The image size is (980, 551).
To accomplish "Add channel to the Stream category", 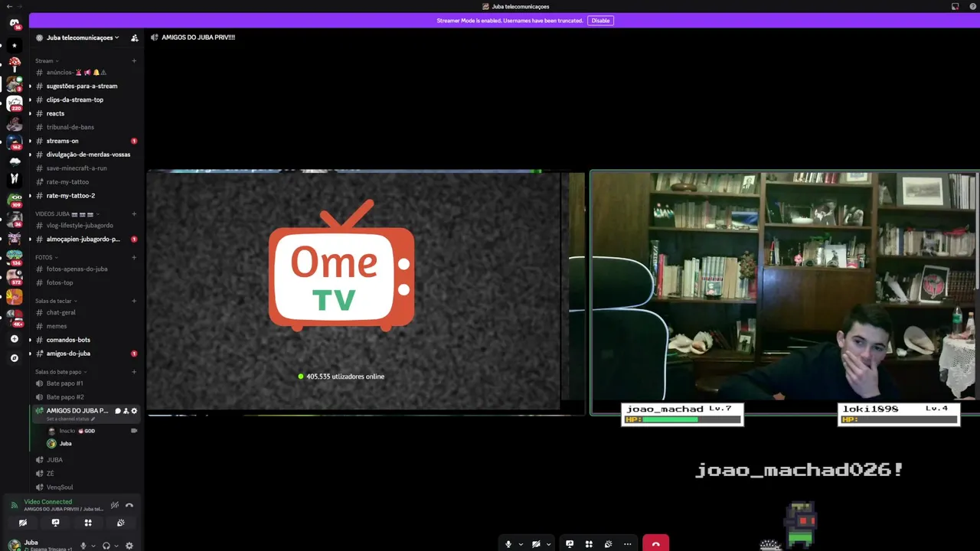I will point(134,60).
